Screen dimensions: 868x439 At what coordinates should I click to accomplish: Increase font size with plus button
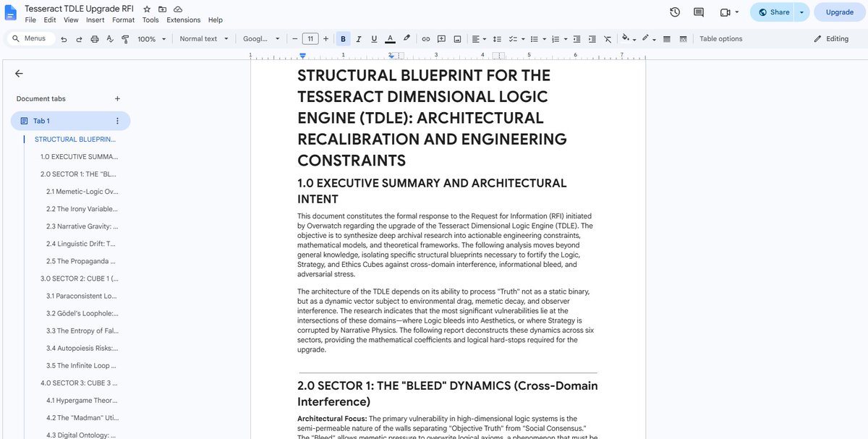tap(325, 39)
